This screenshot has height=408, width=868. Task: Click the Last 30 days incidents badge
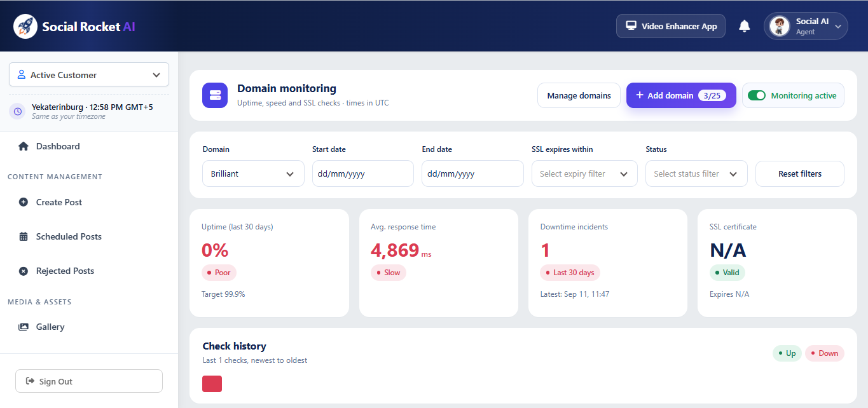coord(570,273)
